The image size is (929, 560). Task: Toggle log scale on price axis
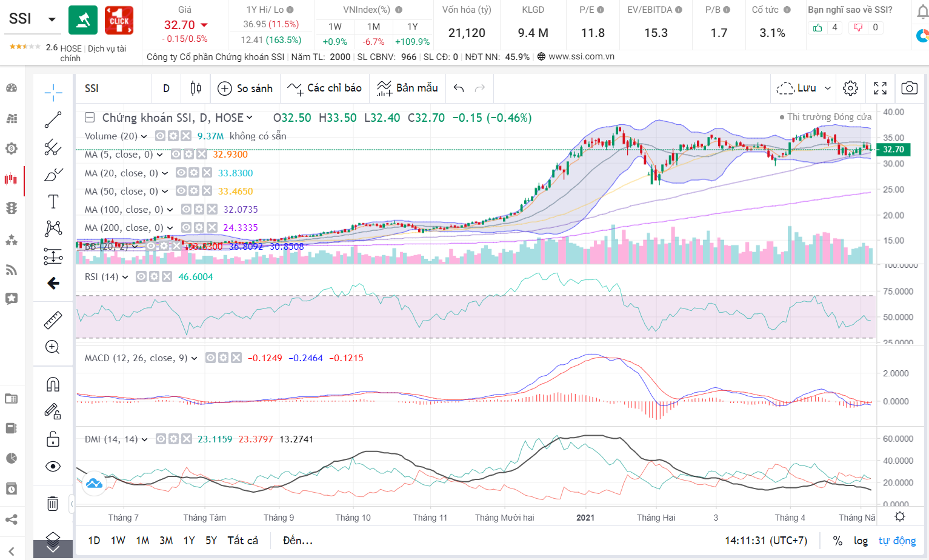point(861,541)
